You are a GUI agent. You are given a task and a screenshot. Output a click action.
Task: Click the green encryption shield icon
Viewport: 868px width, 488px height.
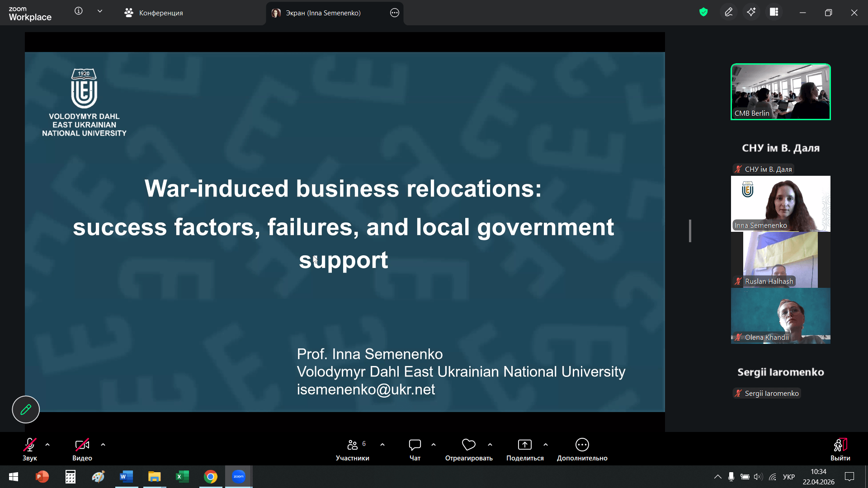click(703, 12)
